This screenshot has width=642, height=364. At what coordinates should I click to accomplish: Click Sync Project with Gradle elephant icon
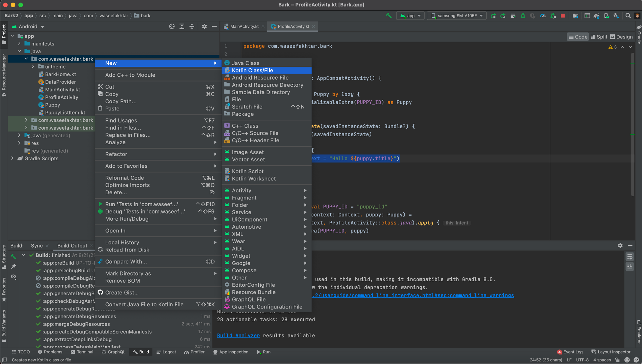pyautogui.click(x=596, y=15)
